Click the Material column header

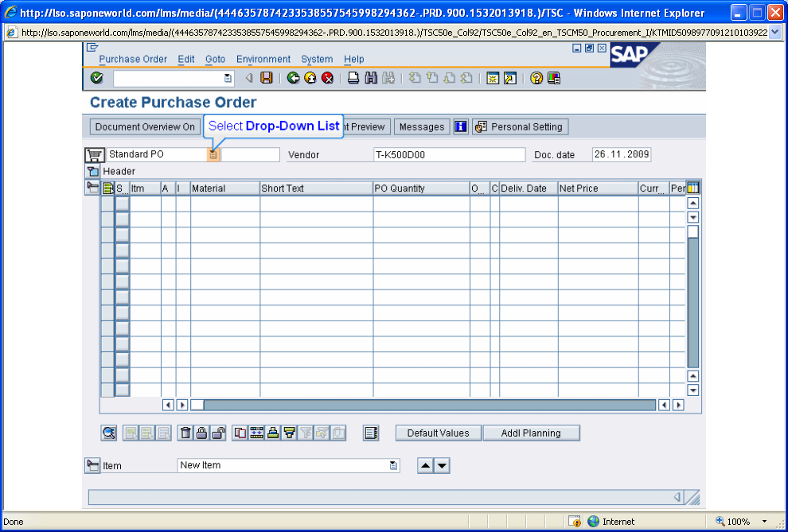pyautogui.click(x=224, y=188)
